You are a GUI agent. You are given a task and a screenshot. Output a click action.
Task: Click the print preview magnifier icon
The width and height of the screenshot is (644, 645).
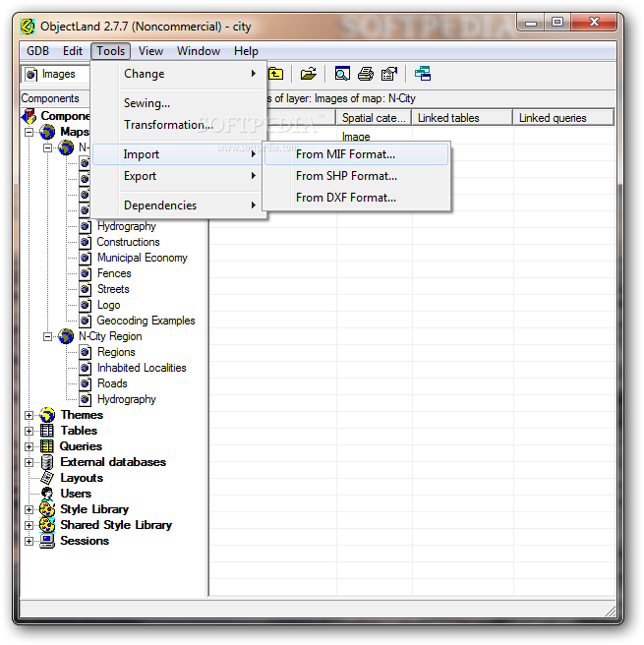click(x=342, y=74)
